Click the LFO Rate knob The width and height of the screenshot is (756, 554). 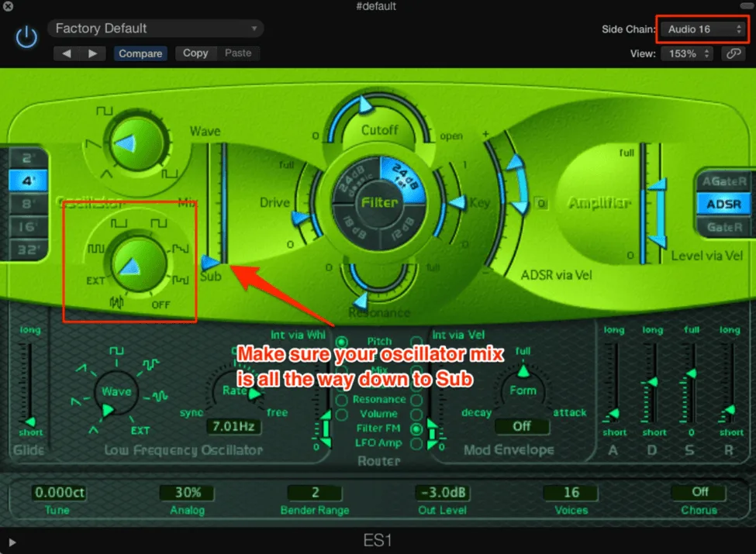235,391
